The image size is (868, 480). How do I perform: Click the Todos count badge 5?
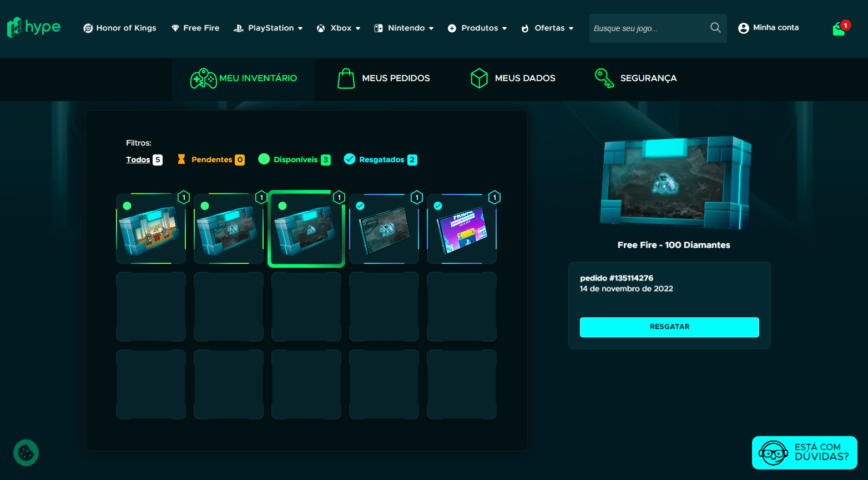[x=158, y=160]
